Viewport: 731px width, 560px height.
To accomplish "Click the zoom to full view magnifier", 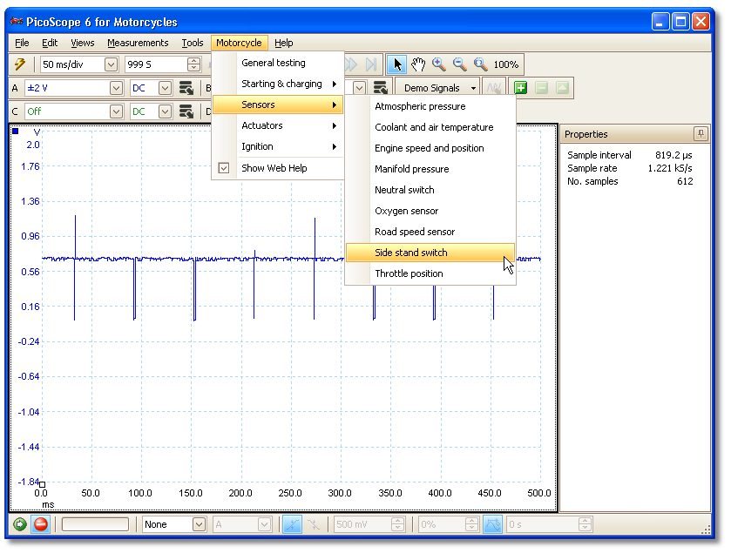I will 480,64.
